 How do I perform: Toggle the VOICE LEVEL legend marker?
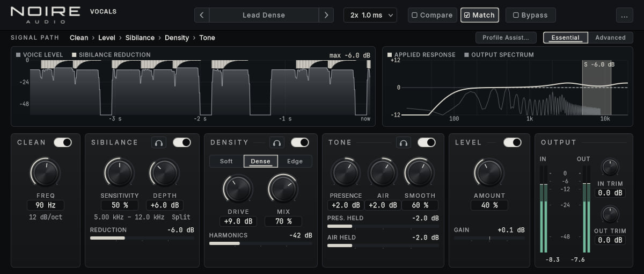(x=18, y=55)
